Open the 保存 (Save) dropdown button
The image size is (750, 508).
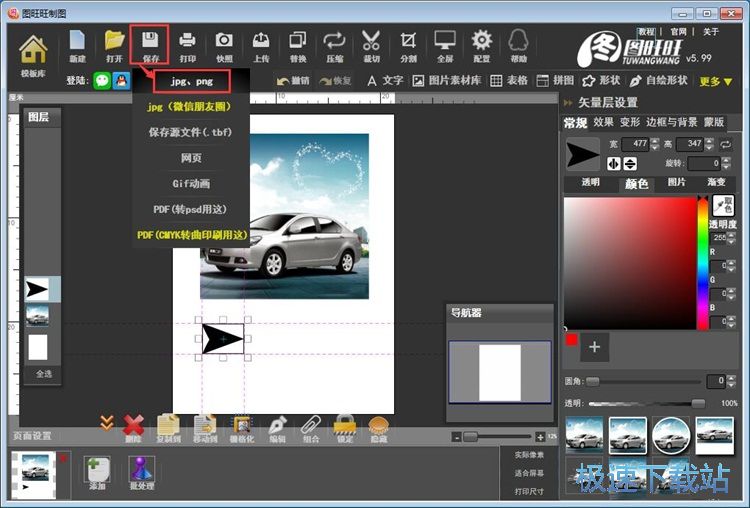pyautogui.click(x=150, y=45)
